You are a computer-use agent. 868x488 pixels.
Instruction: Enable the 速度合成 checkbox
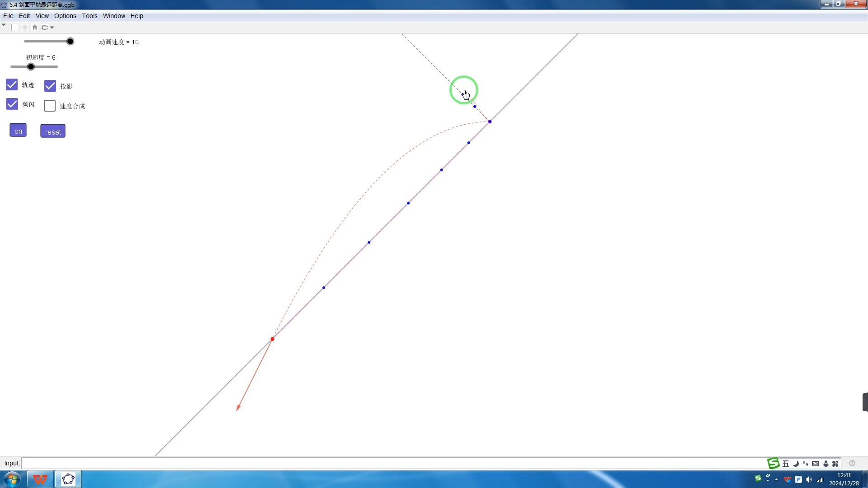point(50,106)
